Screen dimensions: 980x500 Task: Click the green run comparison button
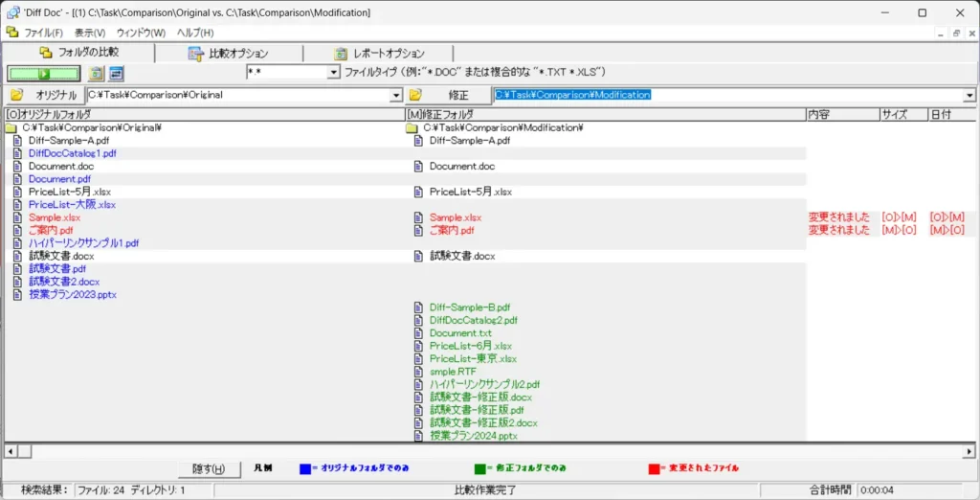point(43,73)
